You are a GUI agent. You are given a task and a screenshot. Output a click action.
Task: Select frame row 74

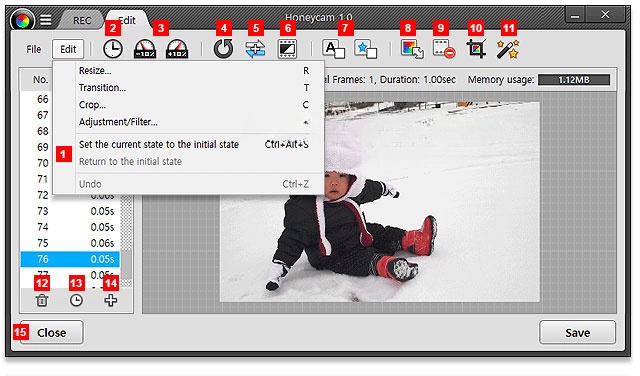click(x=70, y=227)
